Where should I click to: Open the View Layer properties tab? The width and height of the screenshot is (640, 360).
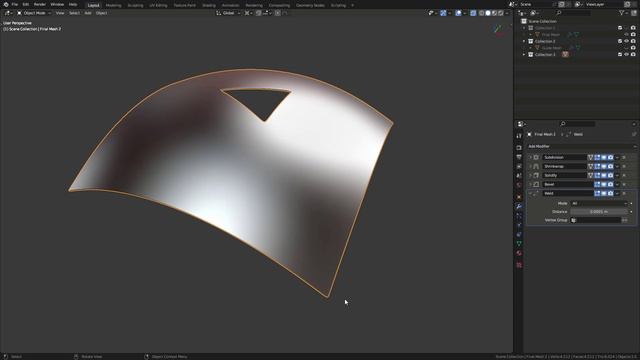tap(519, 167)
